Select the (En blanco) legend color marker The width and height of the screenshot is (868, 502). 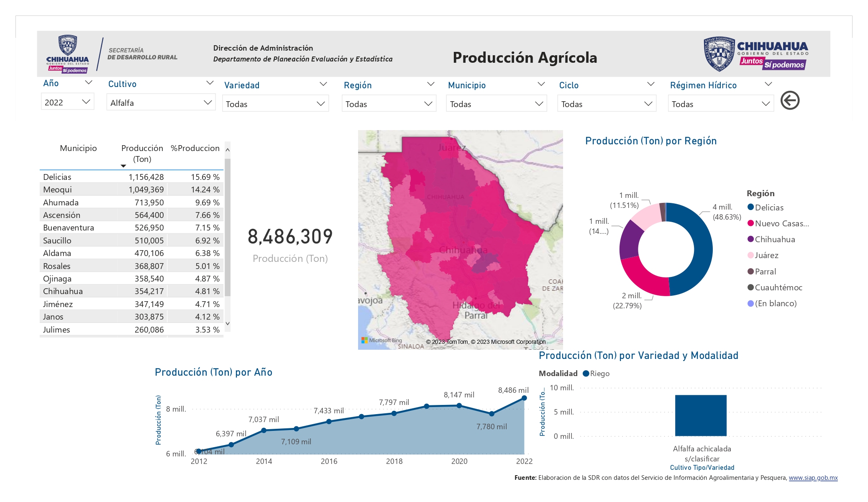tap(750, 303)
